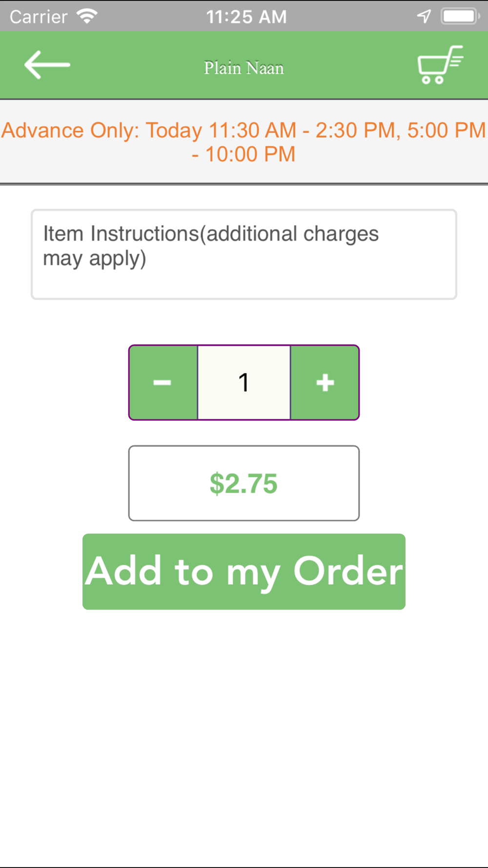
Task: Click the 11:30 AM opening time text
Action: coord(252,130)
